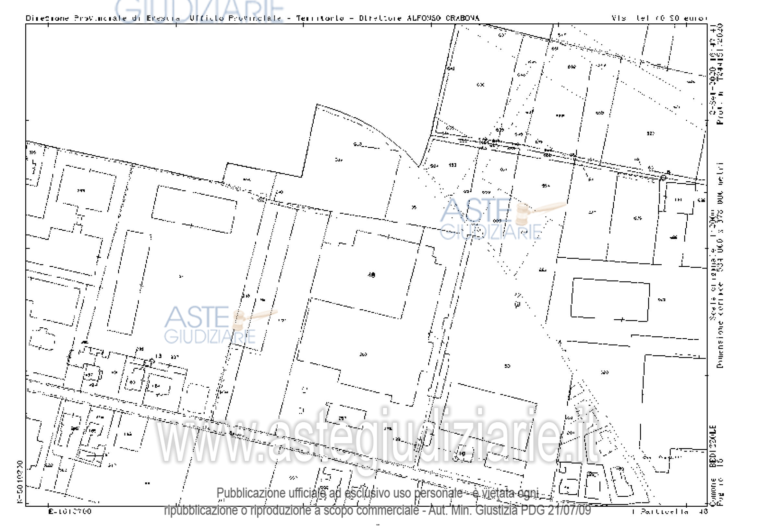The width and height of the screenshot is (759, 532).
Task: Click the vertical 'Comune BEDIZZOLE' text on the right
Action: click(x=713, y=466)
